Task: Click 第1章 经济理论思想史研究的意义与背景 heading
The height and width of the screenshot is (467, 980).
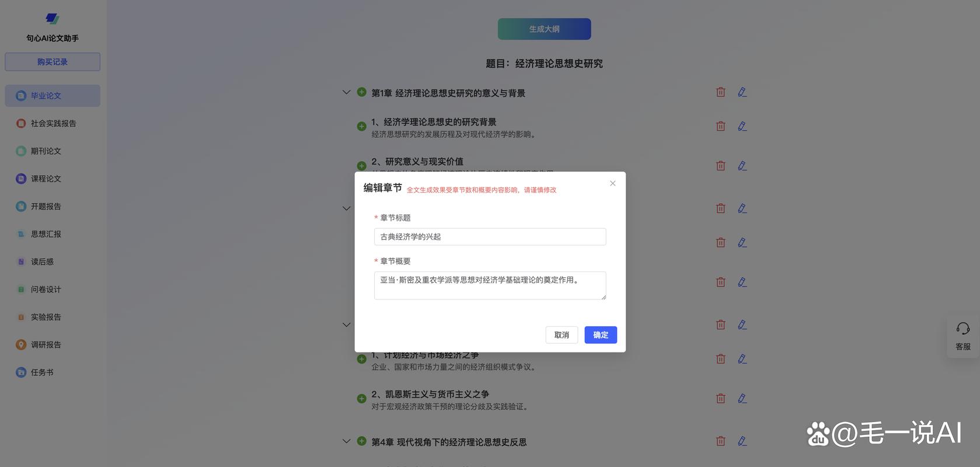Action: (x=448, y=93)
